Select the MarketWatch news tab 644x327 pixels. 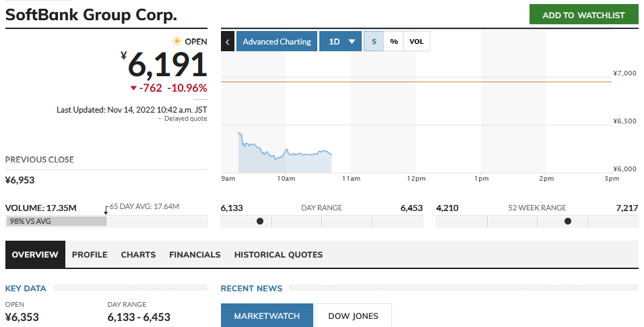(x=267, y=316)
